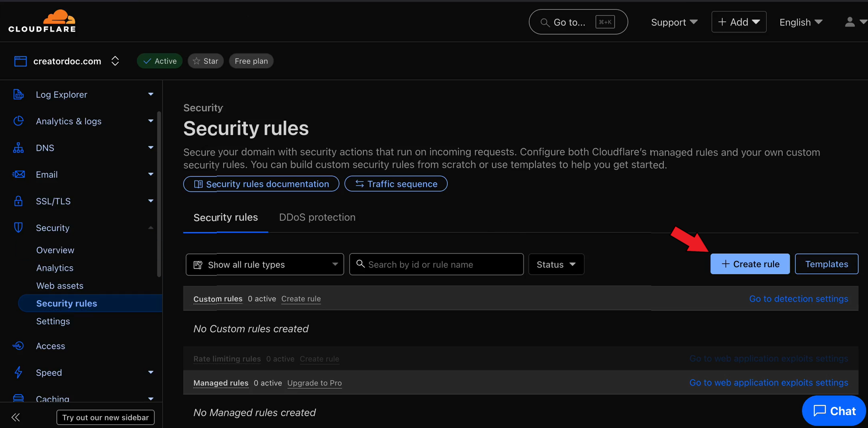Click the Speed lightning bolt icon
The height and width of the screenshot is (428, 868).
tap(18, 373)
